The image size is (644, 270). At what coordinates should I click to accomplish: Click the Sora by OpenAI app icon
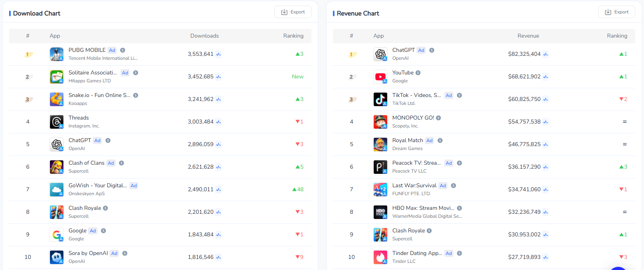(56, 257)
